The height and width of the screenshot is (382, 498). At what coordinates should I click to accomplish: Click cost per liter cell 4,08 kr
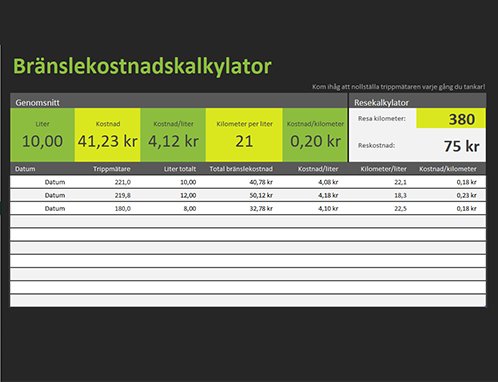[x=328, y=182]
